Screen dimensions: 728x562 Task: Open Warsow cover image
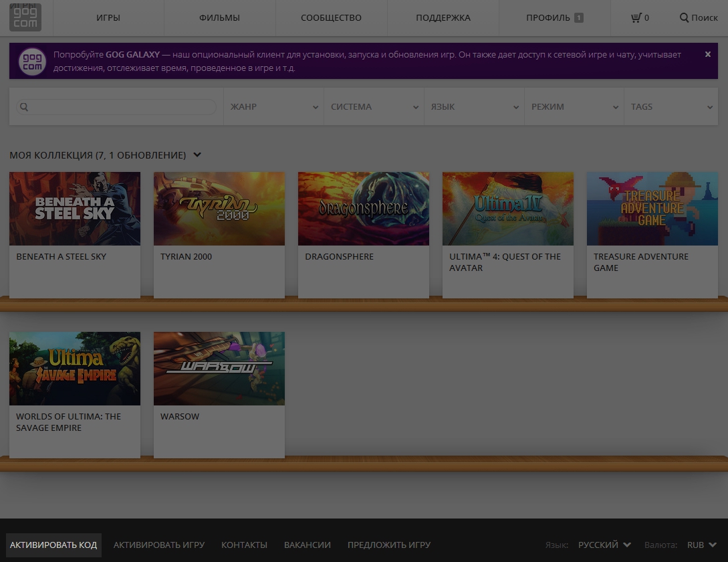tap(219, 369)
